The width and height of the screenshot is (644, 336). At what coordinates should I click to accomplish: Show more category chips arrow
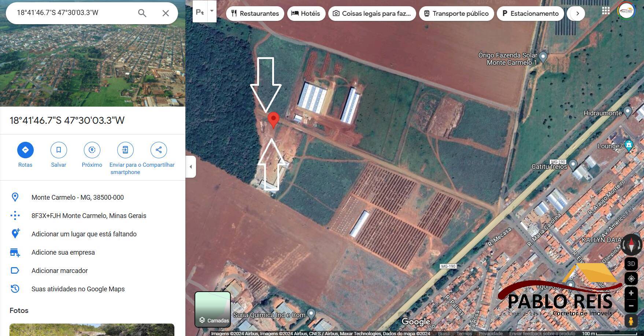point(577,14)
